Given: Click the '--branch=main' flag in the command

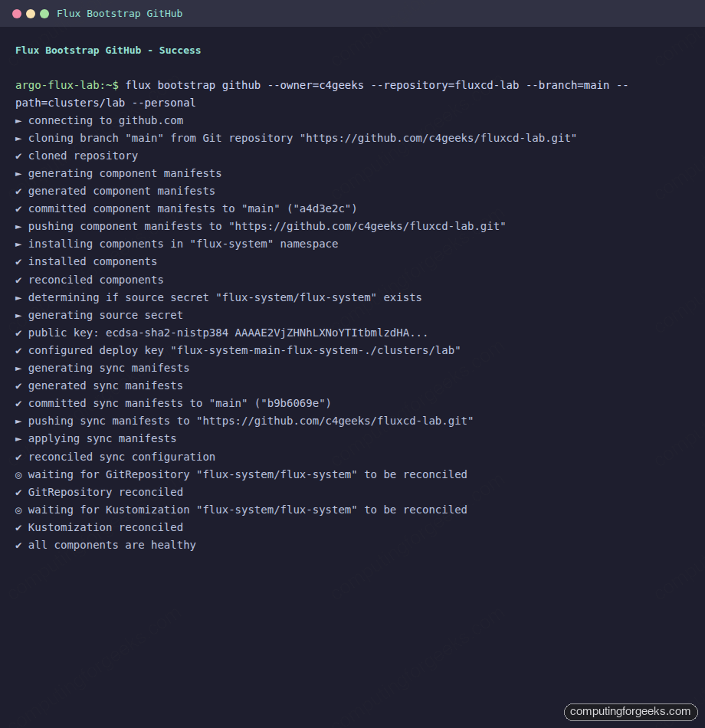Looking at the screenshot, I should click(x=568, y=85).
